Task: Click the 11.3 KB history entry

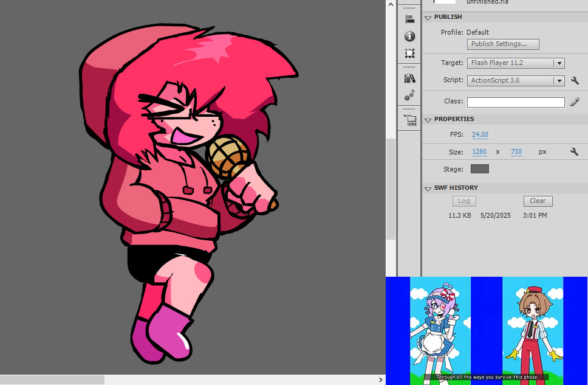Action: coord(460,215)
